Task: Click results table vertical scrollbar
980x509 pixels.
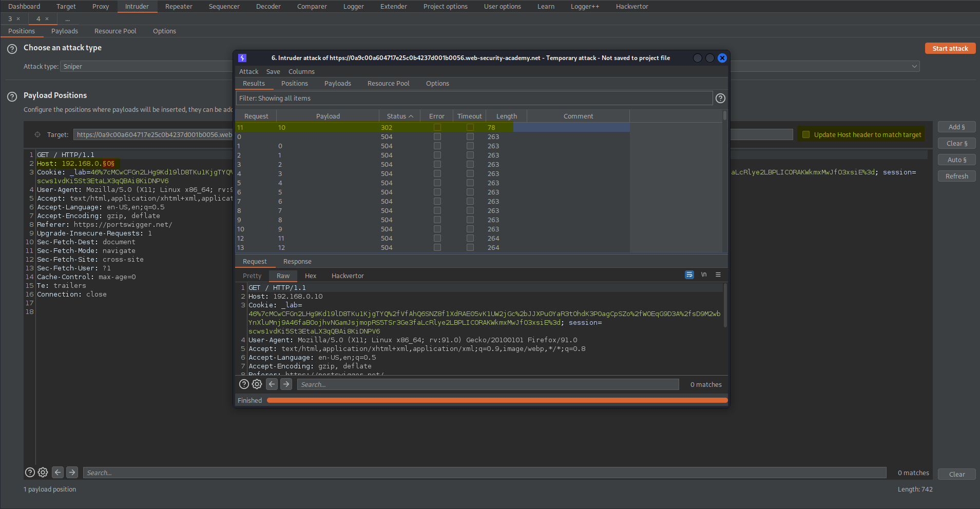Action: 725,115
